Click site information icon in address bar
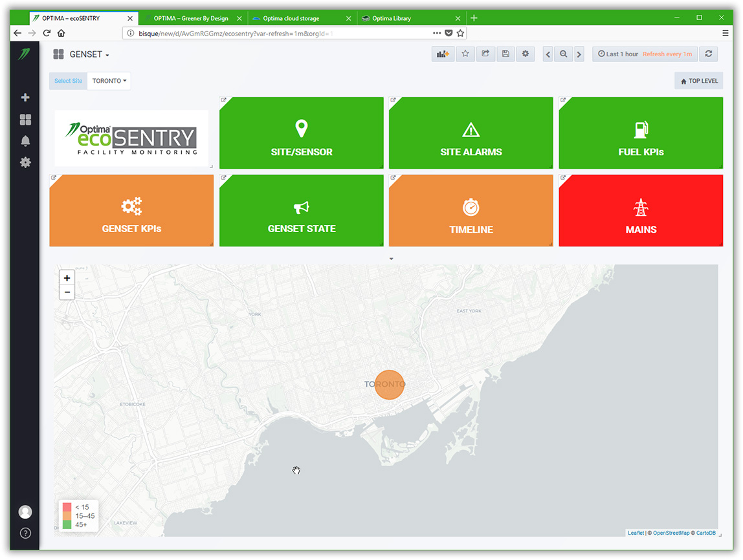Image resolution: width=743 pixels, height=560 pixels. tap(131, 33)
